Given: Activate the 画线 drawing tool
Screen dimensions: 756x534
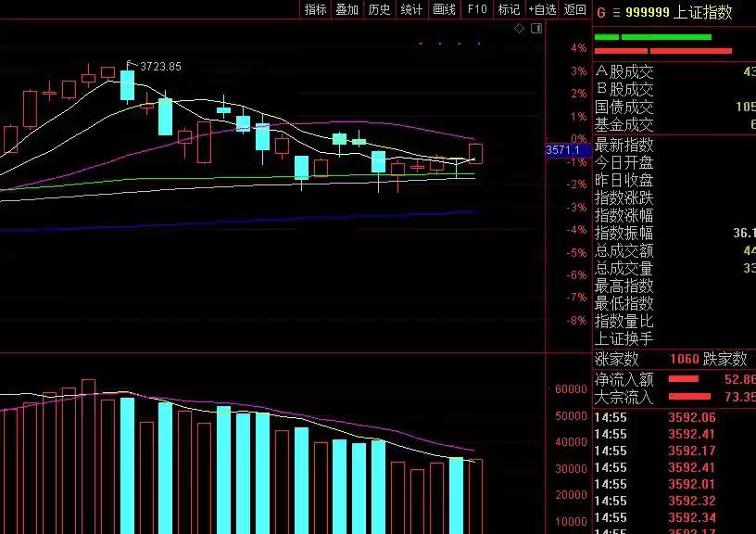Looking at the screenshot, I should tap(445, 9).
